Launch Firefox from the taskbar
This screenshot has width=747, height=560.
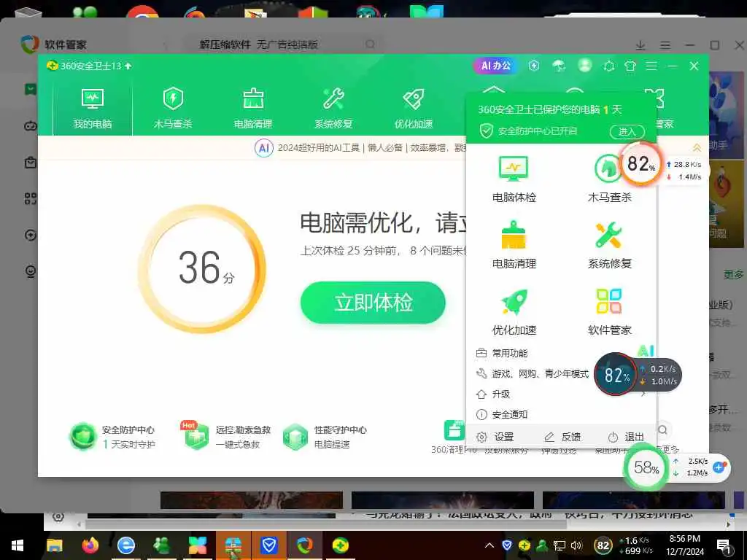tap(90, 545)
